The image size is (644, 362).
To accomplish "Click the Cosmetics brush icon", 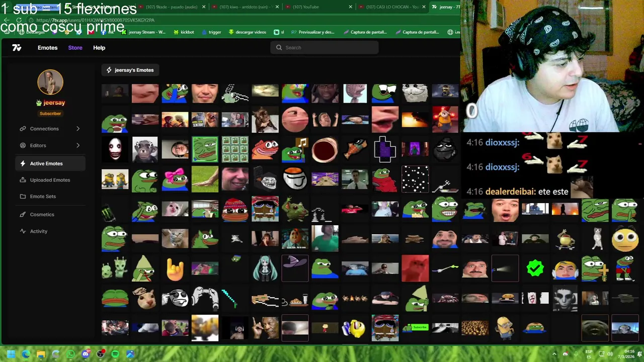I will 23,215.
